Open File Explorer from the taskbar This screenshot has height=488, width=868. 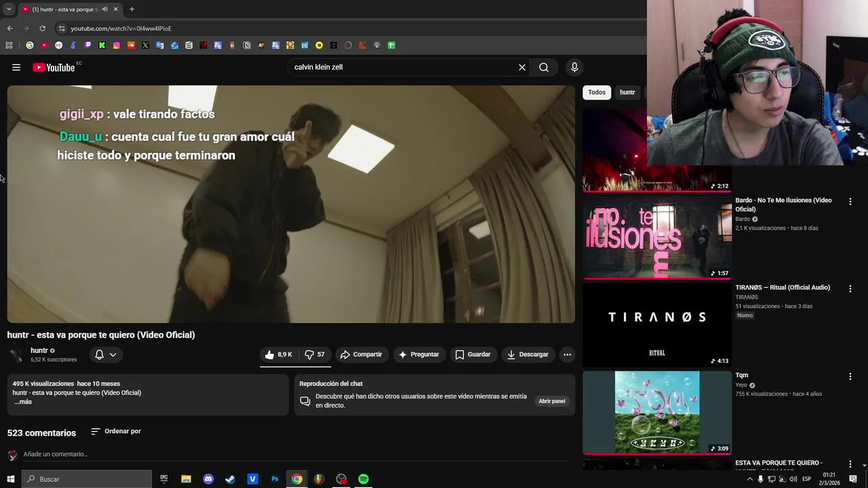(x=186, y=479)
